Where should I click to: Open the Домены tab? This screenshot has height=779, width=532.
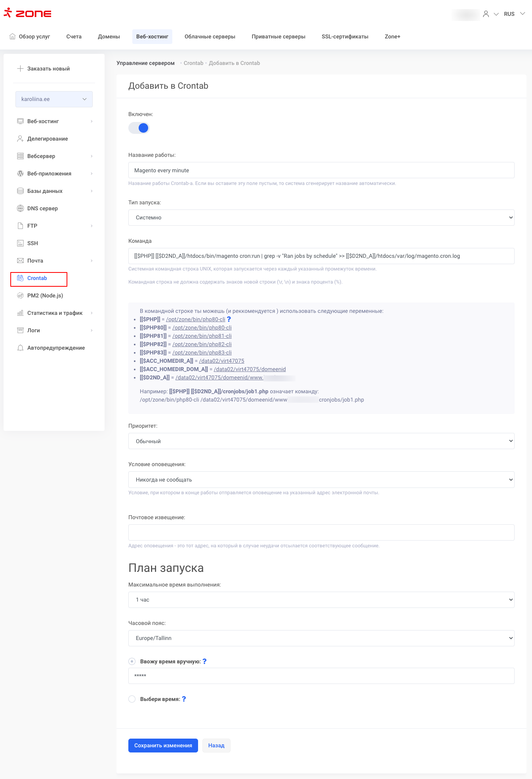point(109,36)
